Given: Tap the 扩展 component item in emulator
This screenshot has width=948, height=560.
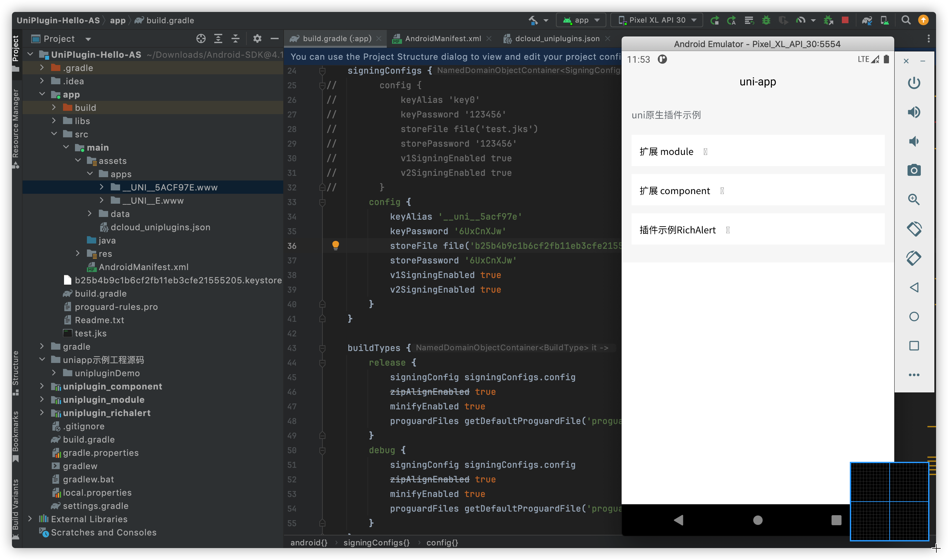Looking at the screenshot, I should 758,190.
